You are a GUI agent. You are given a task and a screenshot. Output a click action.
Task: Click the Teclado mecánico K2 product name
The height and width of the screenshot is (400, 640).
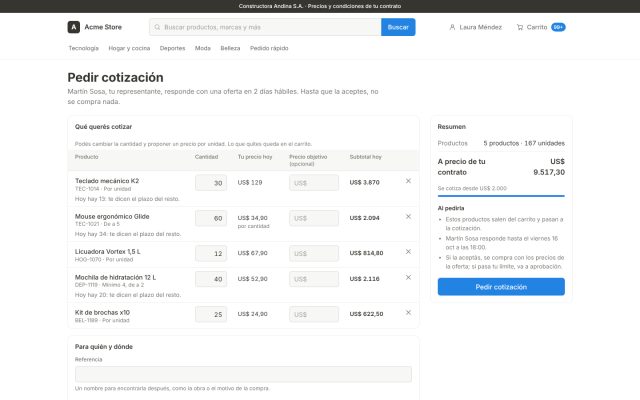pyautogui.click(x=107, y=180)
